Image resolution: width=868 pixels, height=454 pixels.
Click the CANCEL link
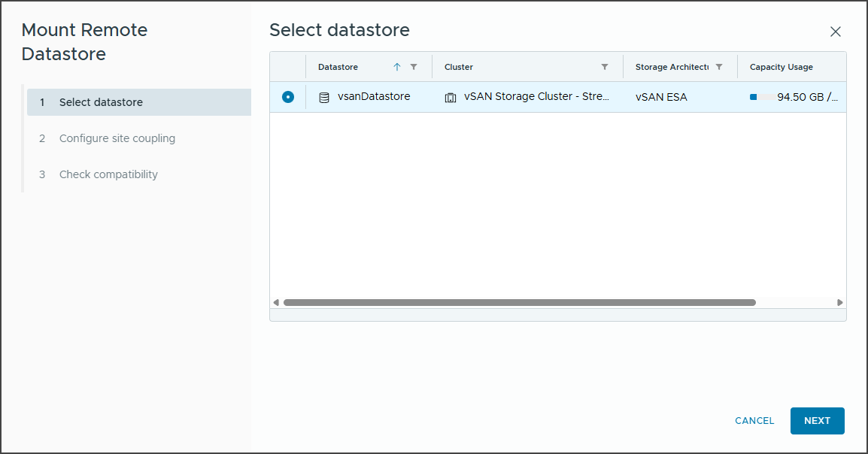754,421
